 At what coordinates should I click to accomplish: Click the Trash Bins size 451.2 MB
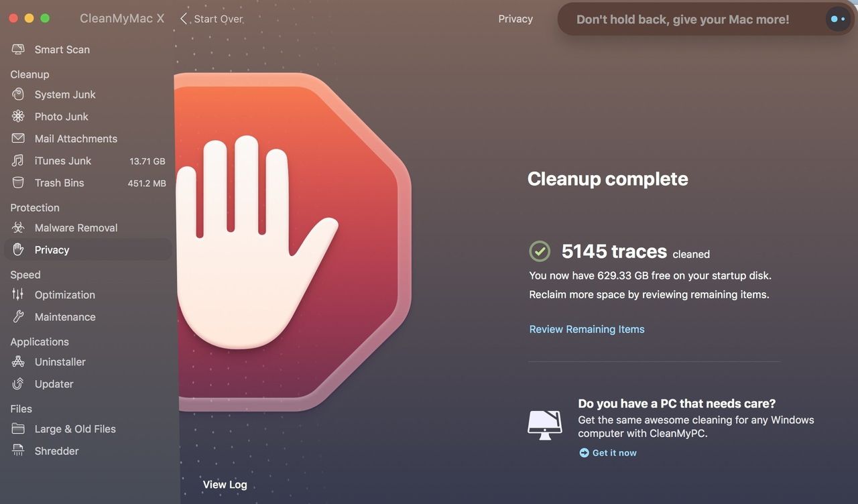pos(147,184)
